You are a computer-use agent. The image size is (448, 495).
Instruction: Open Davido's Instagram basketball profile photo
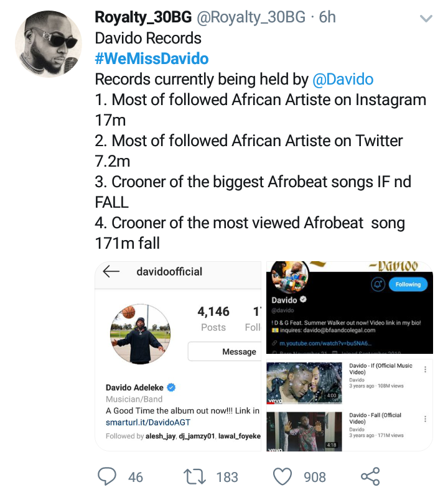[x=140, y=334]
